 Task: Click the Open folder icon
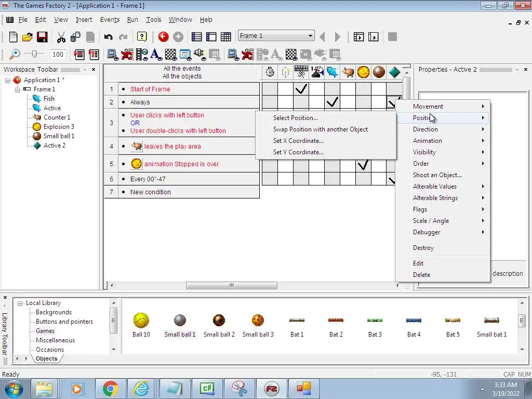28,37
